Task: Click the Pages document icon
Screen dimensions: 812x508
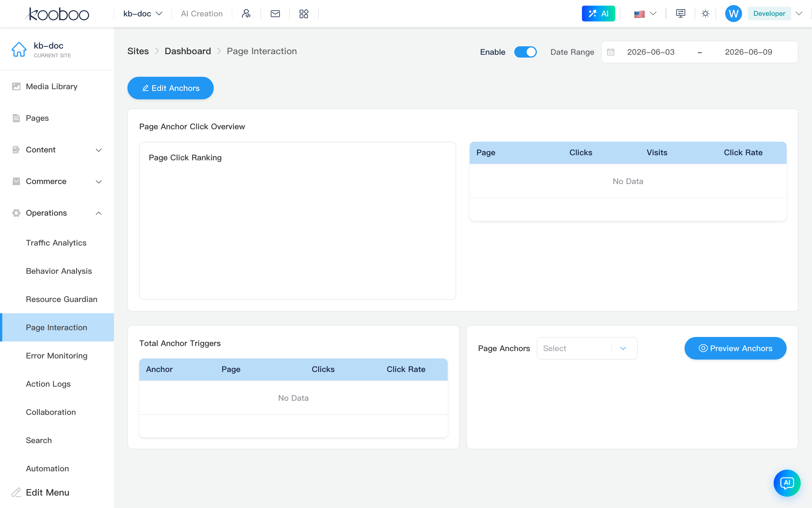Action: tap(16, 118)
